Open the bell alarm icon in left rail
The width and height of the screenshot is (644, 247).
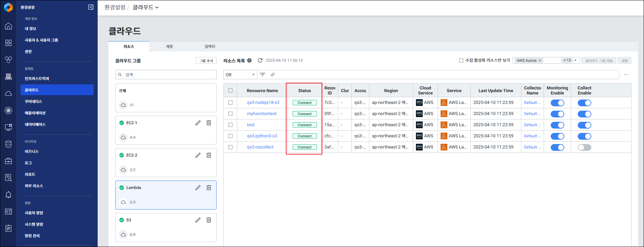(x=8, y=195)
